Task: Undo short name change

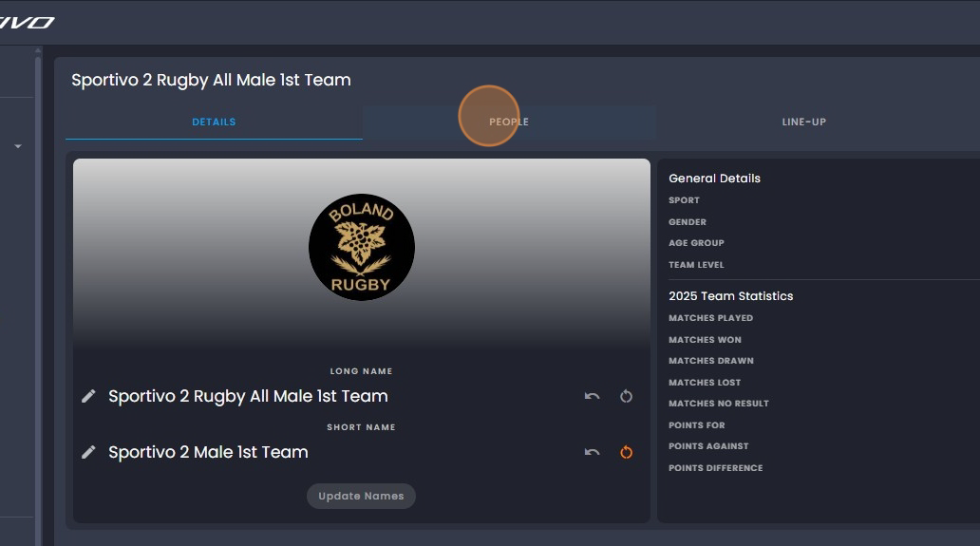Action: [x=592, y=452]
